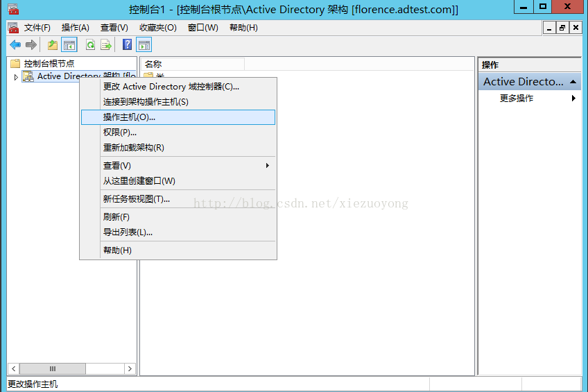Click the Forward arrow toolbar icon
Screen dimensions: 588x392
pos(31,45)
